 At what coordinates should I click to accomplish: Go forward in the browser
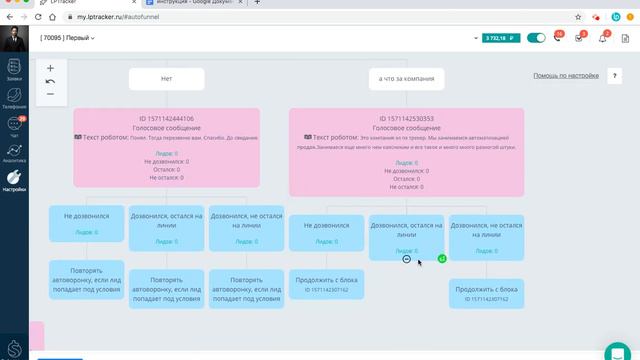[24, 17]
